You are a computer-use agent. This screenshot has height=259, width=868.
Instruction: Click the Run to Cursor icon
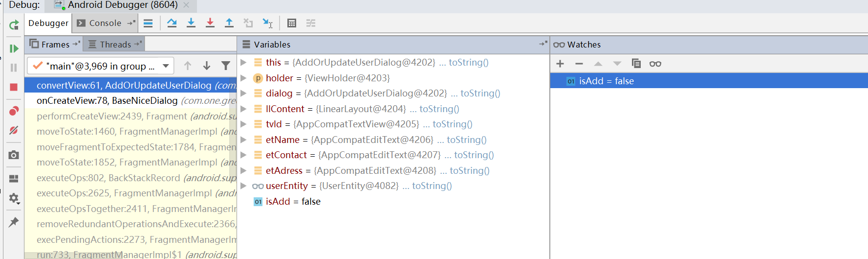[x=267, y=23]
